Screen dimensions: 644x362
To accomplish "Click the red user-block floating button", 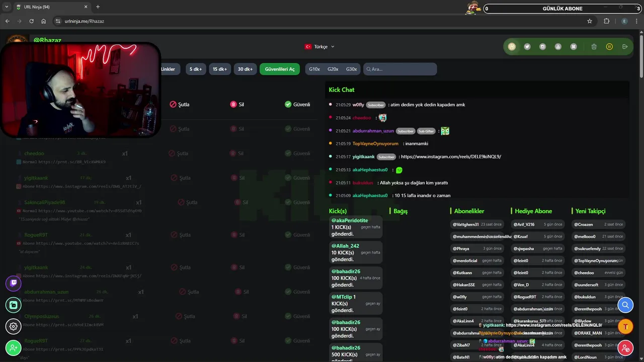I will [x=625, y=348].
